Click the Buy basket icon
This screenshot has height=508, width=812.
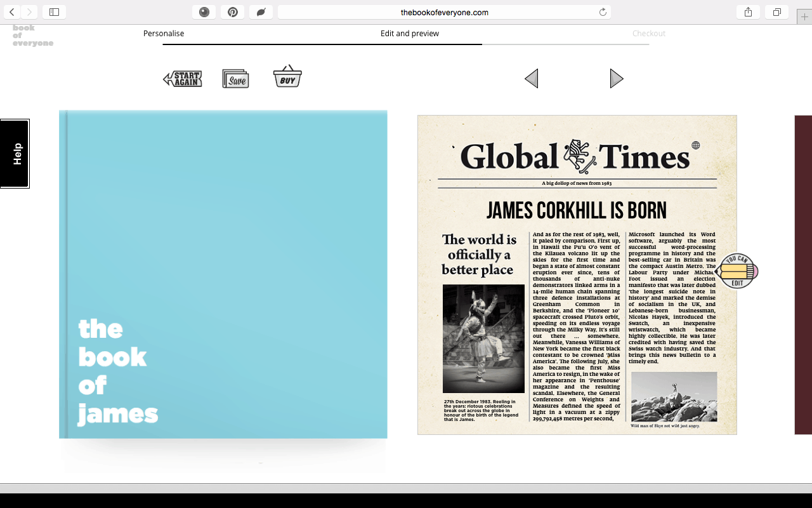(287, 76)
